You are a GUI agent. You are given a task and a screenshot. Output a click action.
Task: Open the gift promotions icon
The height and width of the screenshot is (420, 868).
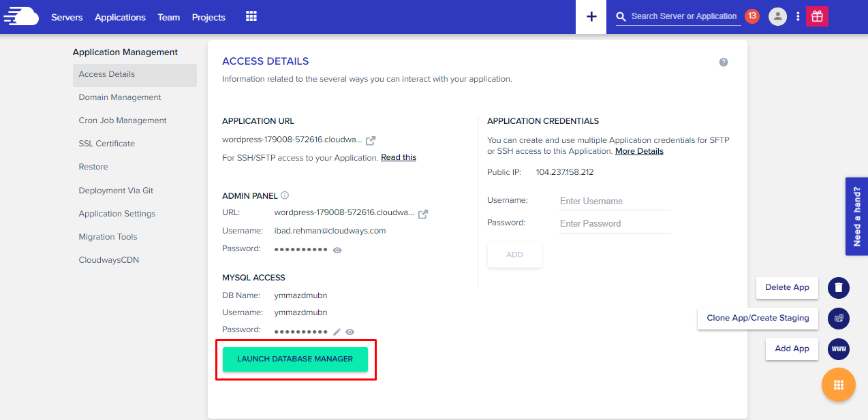tap(817, 15)
